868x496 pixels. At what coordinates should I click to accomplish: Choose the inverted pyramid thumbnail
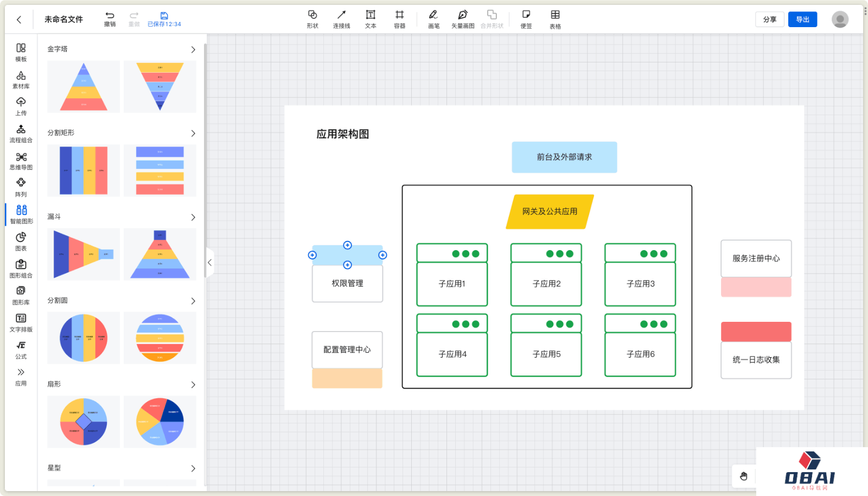coord(160,87)
